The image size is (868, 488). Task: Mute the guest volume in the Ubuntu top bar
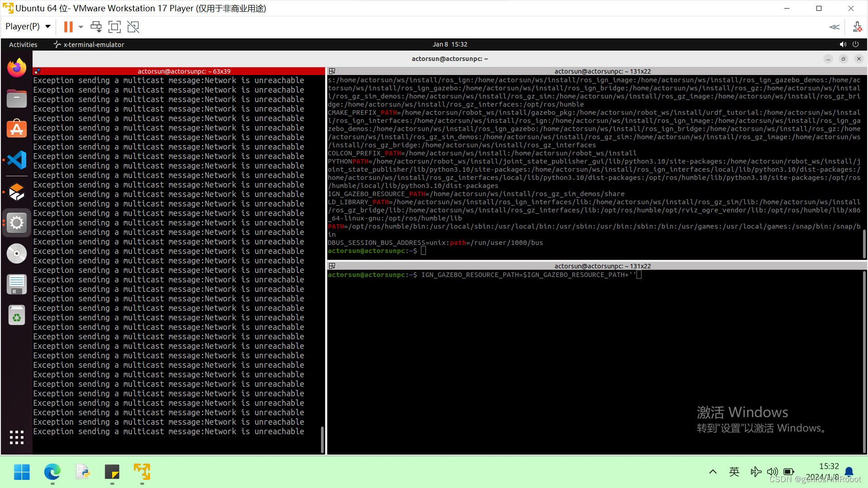[x=843, y=44]
